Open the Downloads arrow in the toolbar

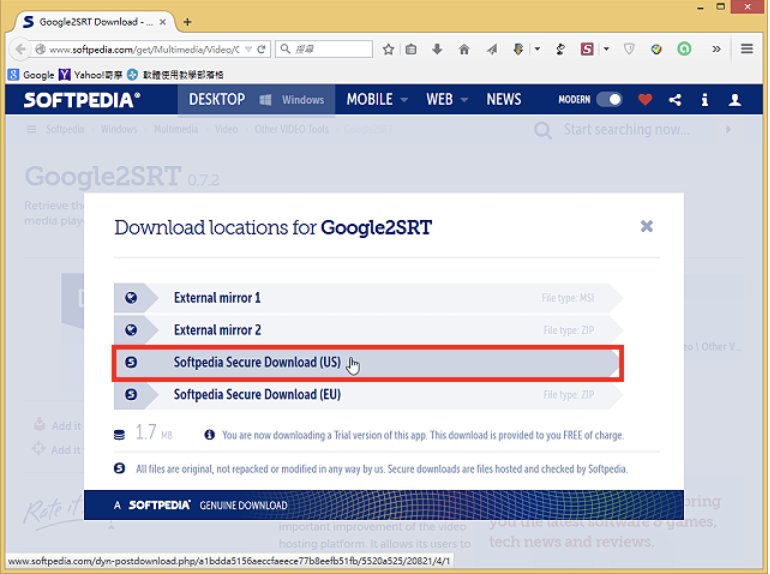coord(437,49)
